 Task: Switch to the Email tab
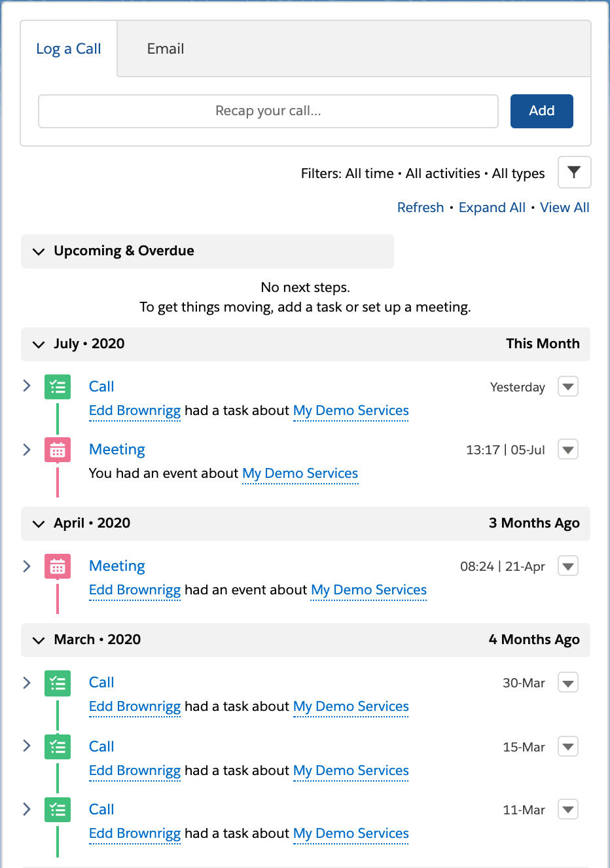tap(166, 49)
